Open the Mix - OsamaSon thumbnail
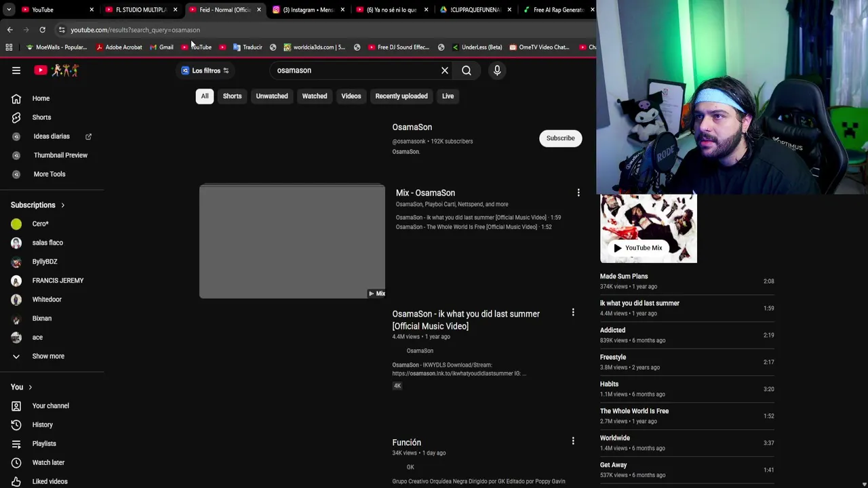 (x=292, y=241)
